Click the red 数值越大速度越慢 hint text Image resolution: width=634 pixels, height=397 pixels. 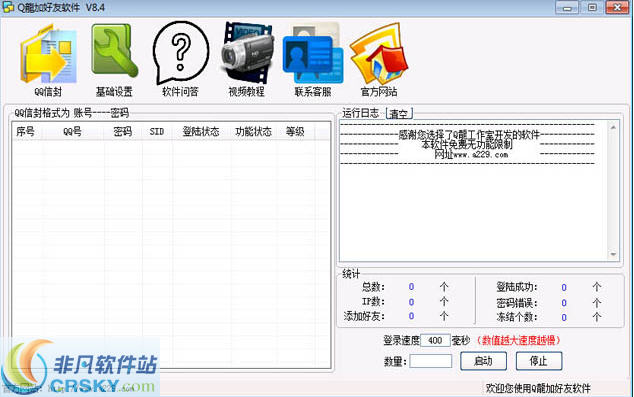click(x=519, y=340)
